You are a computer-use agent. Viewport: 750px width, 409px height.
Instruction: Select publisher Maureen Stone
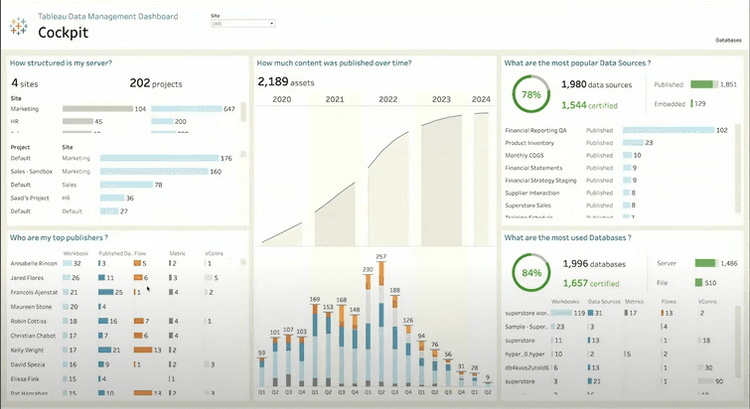pyautogui.click(x=31, y=307)
